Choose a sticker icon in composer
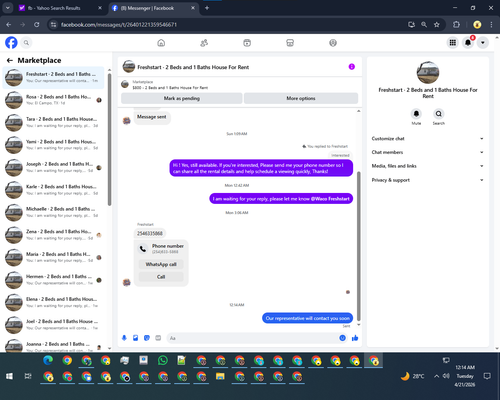 click(x=147, y=338)
